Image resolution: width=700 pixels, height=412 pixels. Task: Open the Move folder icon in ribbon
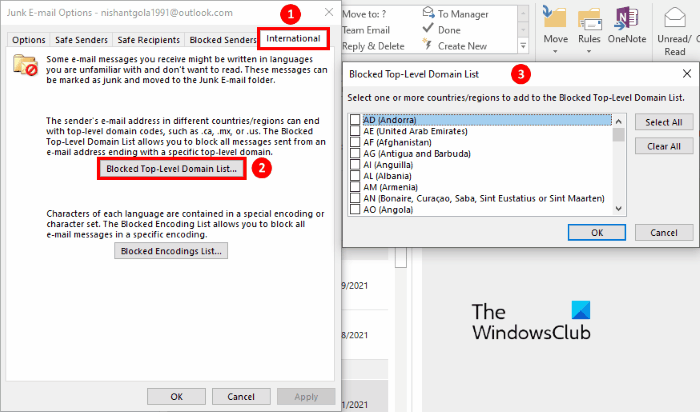click(x=555, y=19)
